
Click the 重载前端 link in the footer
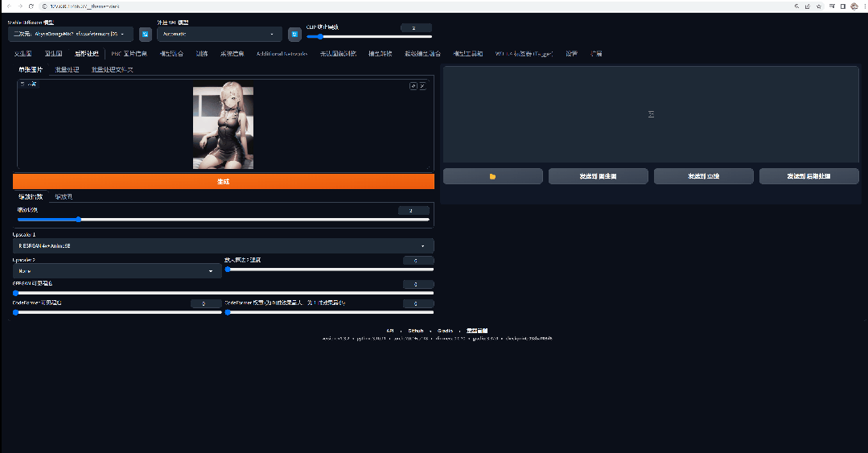coord(476,331)
